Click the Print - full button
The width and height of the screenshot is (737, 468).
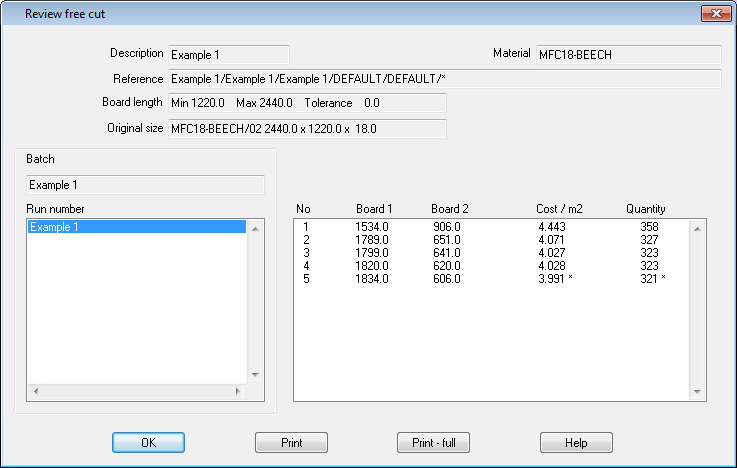(433, 443)
